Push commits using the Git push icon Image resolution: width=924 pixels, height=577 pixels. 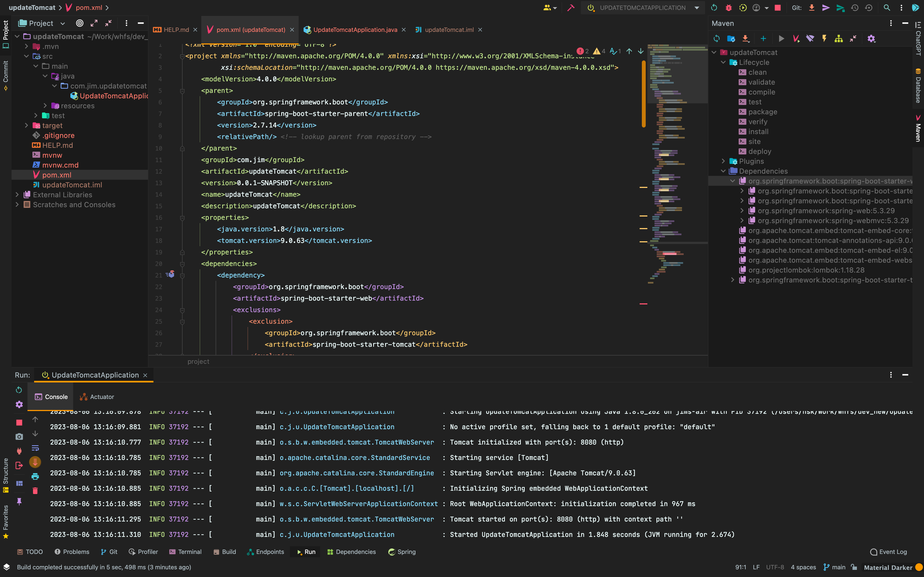tap(826, 8)
